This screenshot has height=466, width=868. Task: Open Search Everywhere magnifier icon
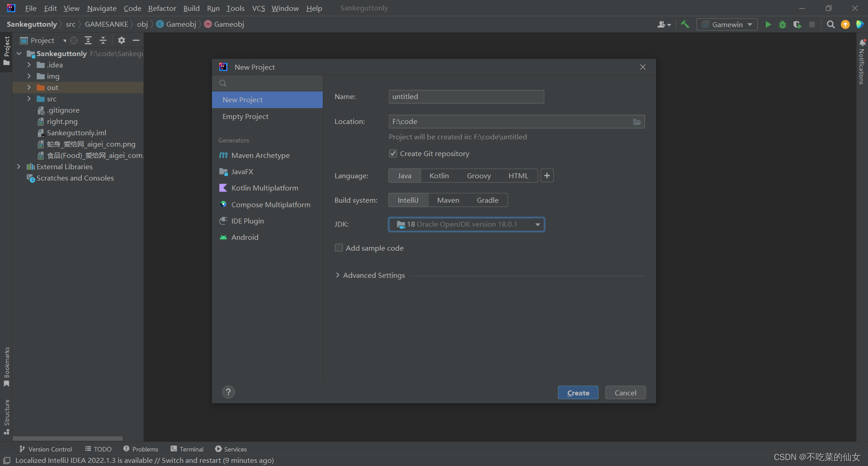pos(830,24)
